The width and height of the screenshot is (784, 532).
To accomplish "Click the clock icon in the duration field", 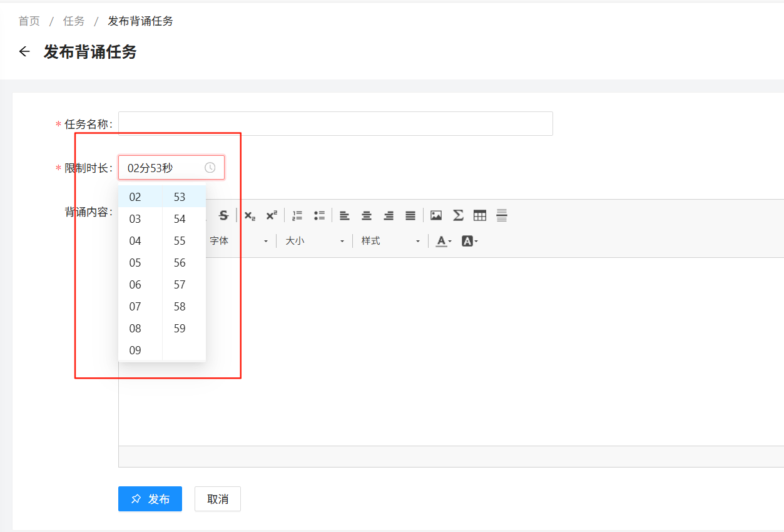I will coord(210,168).
